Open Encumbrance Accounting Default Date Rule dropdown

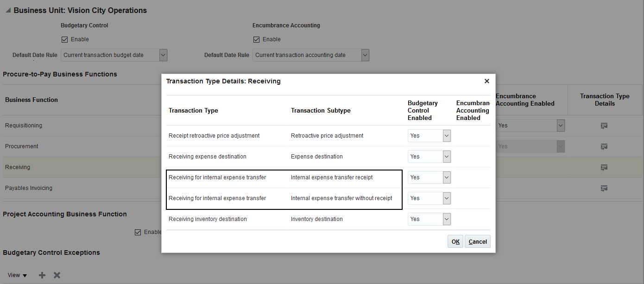click(365, 55)
